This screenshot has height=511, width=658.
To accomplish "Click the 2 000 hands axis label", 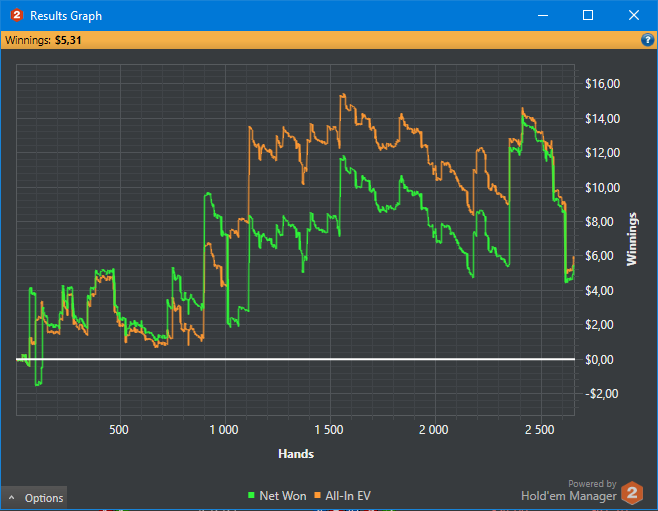I will 433,430.
